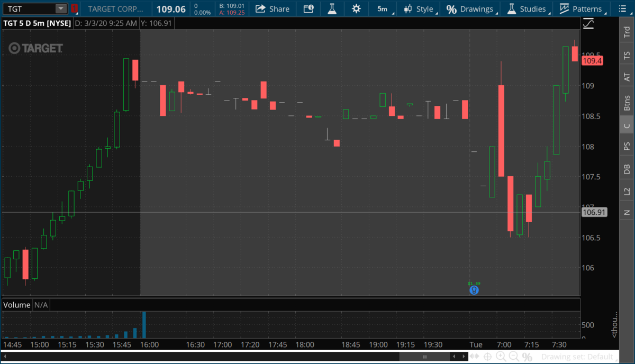The width and height of the screenshot is (635, 364).
Task: Click the Target logo watermark button
Action: (36, 48)
